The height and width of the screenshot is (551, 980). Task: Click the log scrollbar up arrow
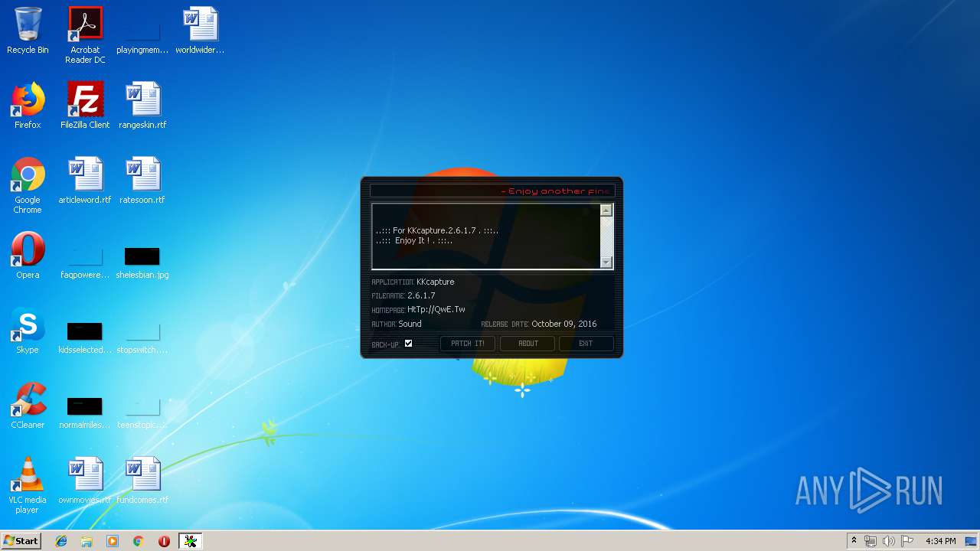click(606, 210)
